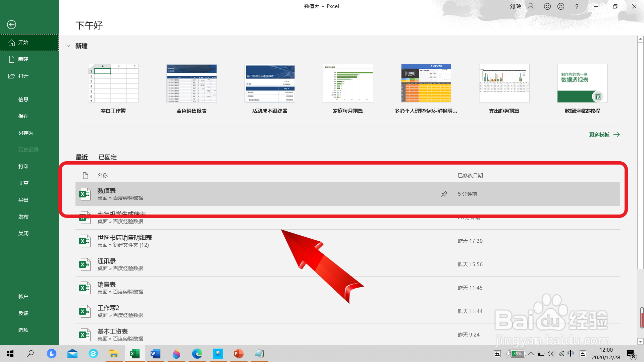
Task: Click the 名称 column header
Action: [x=103, y=176]
